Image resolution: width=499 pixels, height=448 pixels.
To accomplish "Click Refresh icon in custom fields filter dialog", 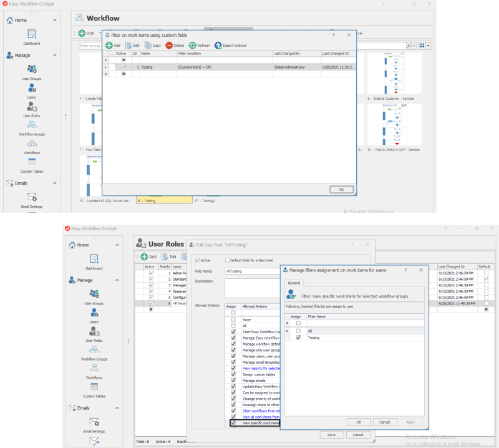I will pyautogui.click(x=192, y=46).
